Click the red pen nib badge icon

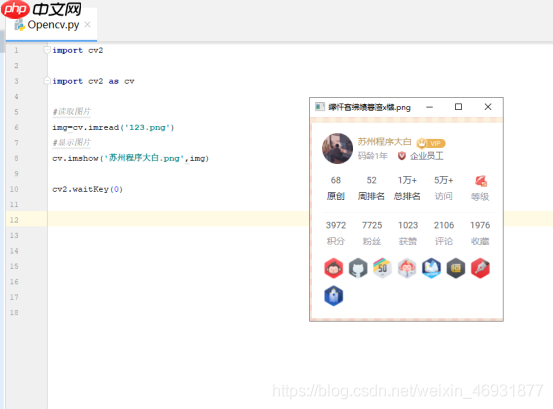pyautogui.click(x=480, y=268)
